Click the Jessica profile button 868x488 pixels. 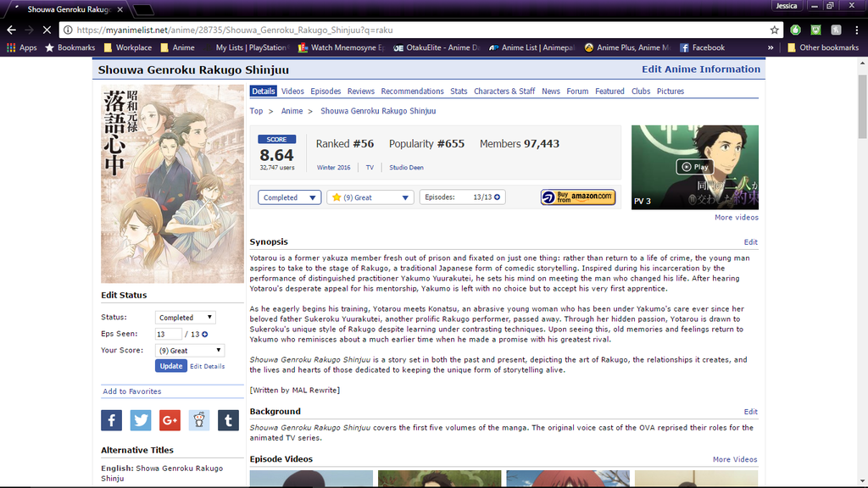pyautogui.click(x=786, y=6)
